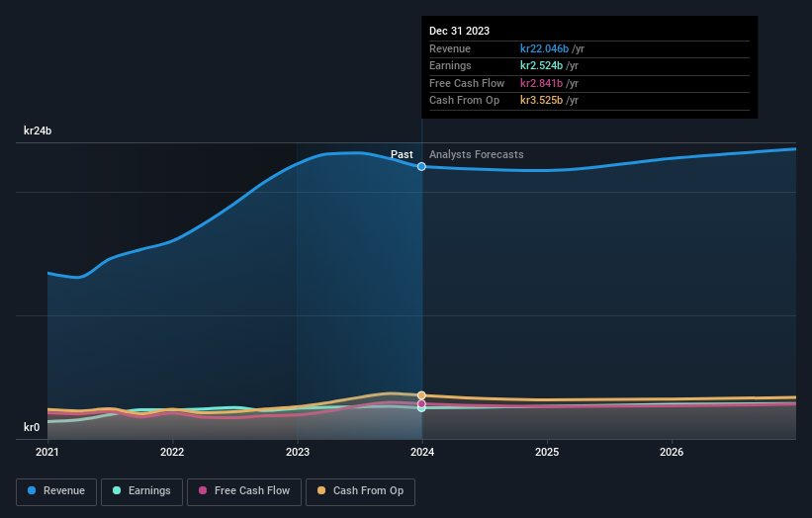Toggle the Free Cash Flow legend series
812x518 pixels.
click(x=244, y=491)
